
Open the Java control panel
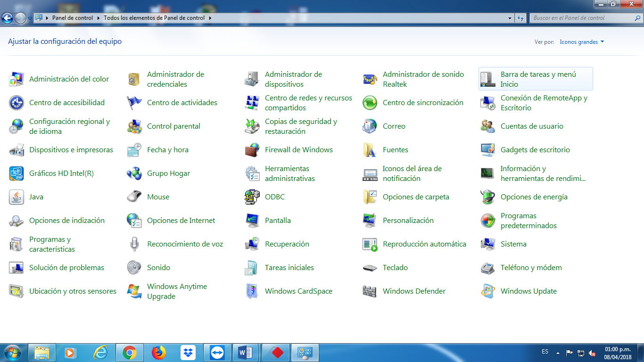[x=35, y=197]
